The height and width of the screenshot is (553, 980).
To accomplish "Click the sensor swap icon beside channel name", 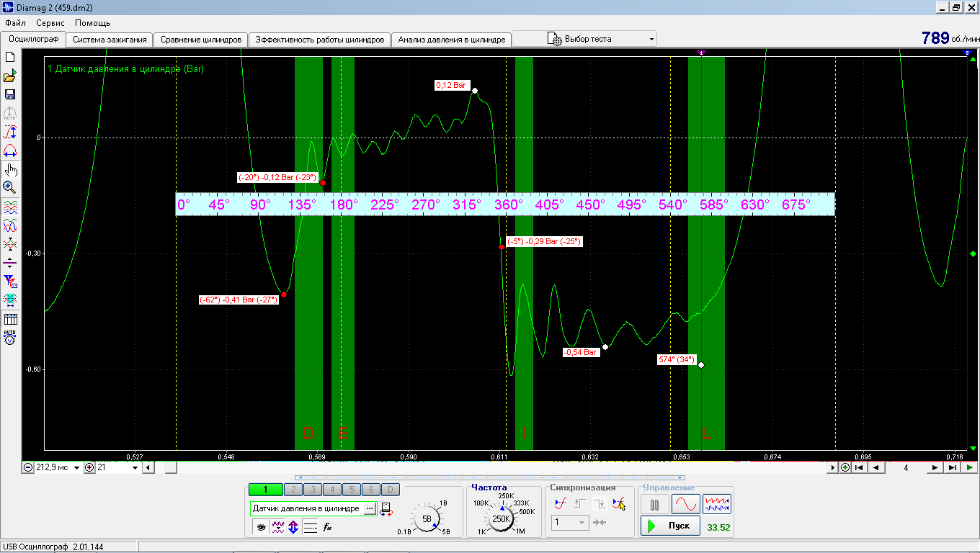I will click(386, 509).
